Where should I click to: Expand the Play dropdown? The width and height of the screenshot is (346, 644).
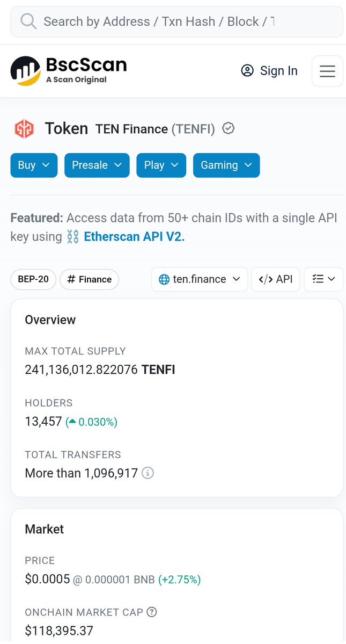[161, 165]
